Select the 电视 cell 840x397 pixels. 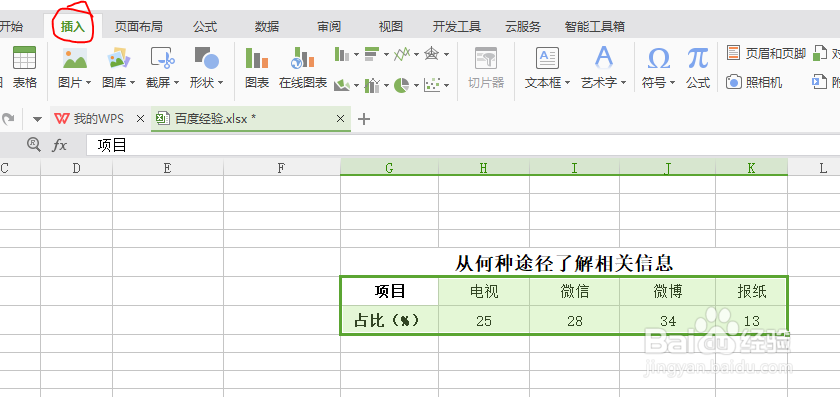(484, 291)
